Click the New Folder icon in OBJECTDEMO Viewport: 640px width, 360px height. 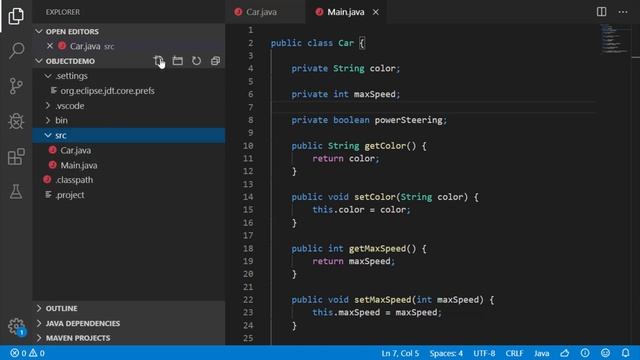(178, 61)
